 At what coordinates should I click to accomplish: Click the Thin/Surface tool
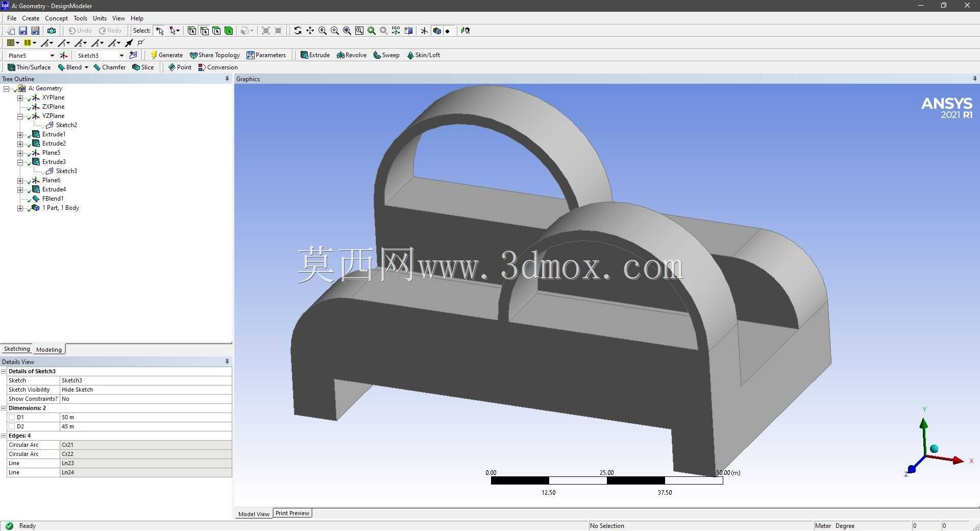coord(29,67)
